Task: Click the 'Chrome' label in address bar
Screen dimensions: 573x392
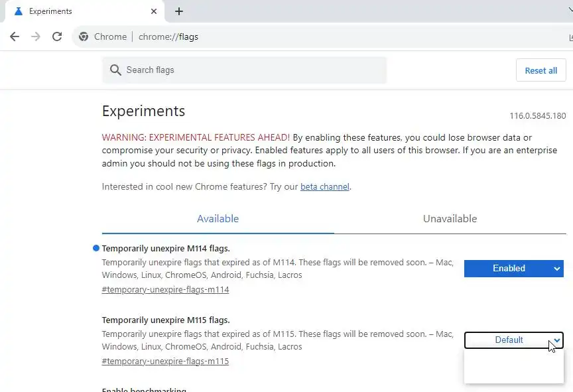Action: (x=110, y=37)
